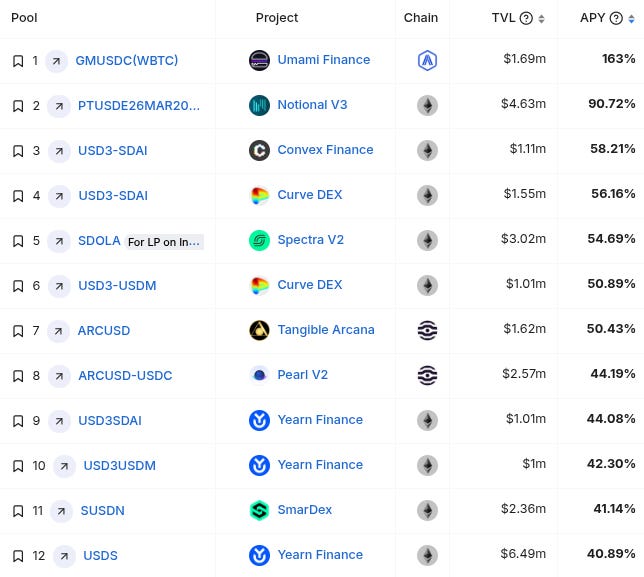Sort the table by APY arrows

point(631,19)
